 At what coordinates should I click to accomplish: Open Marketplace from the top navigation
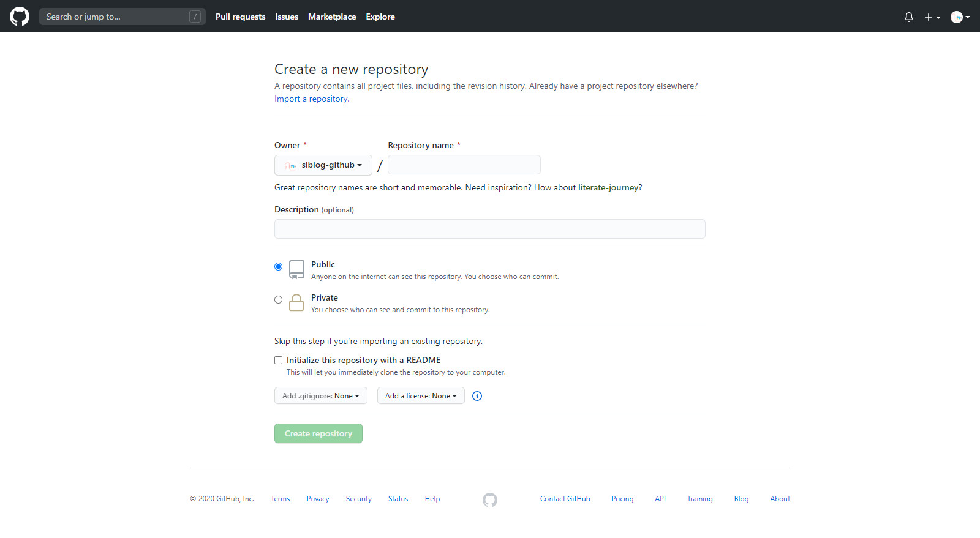(332, 17)
